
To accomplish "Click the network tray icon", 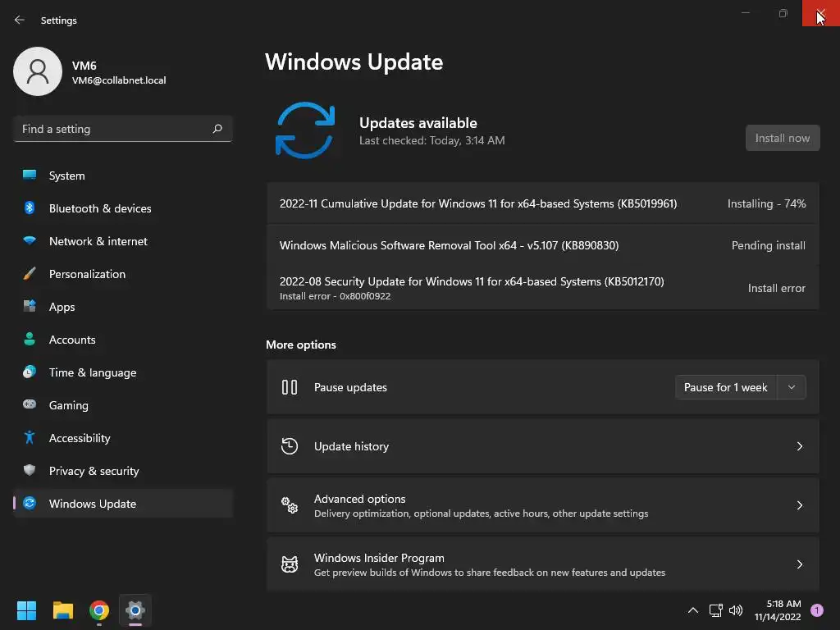I will [x=715, y=610].
